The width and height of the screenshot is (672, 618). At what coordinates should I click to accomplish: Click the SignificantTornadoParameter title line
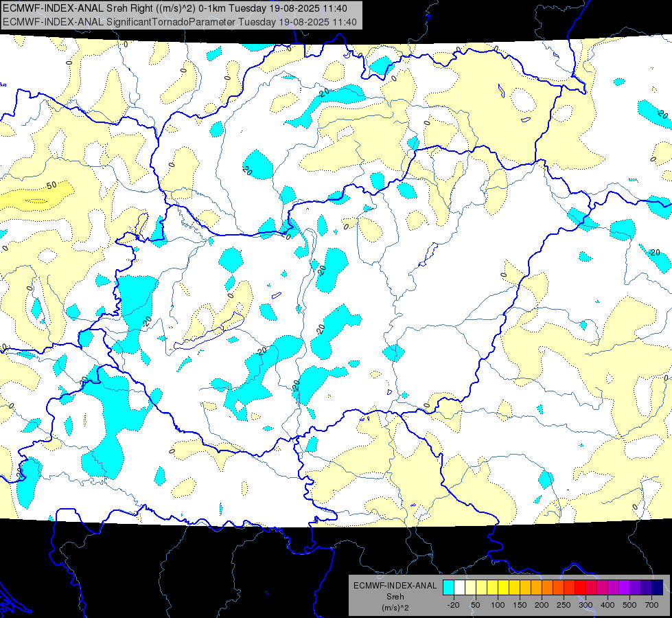180,22
